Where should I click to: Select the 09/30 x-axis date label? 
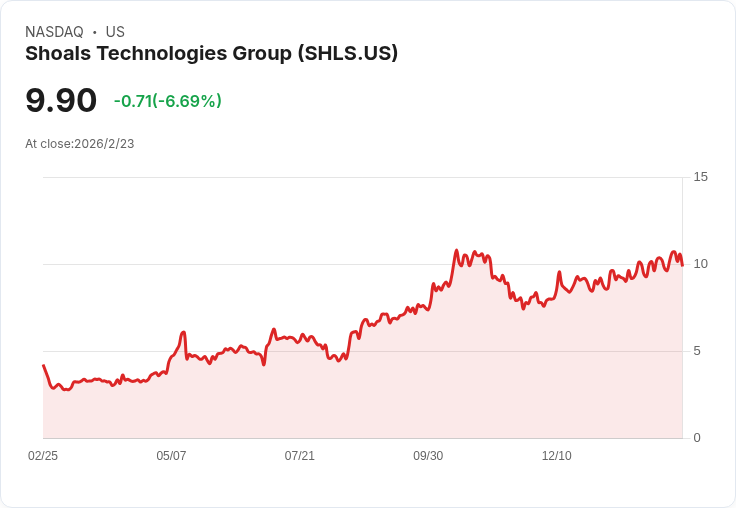coord(428,456)
